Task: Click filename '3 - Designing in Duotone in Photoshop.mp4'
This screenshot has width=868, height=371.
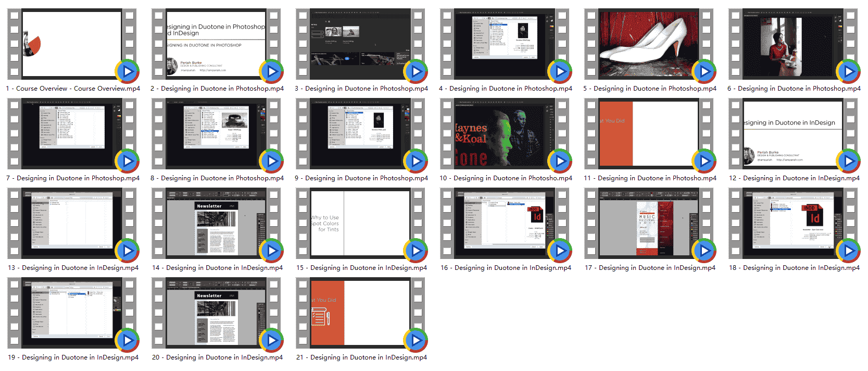Action: click(361, 89)
